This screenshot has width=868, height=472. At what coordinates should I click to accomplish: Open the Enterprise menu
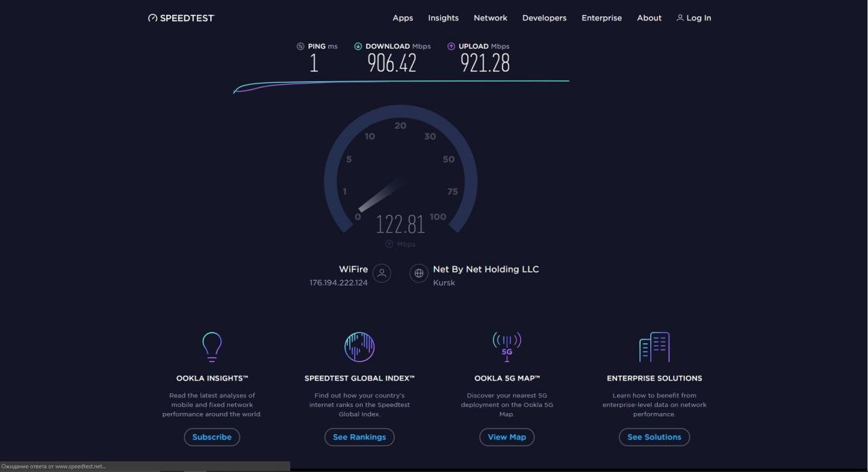pyautogui.click(x=601, y=18)
